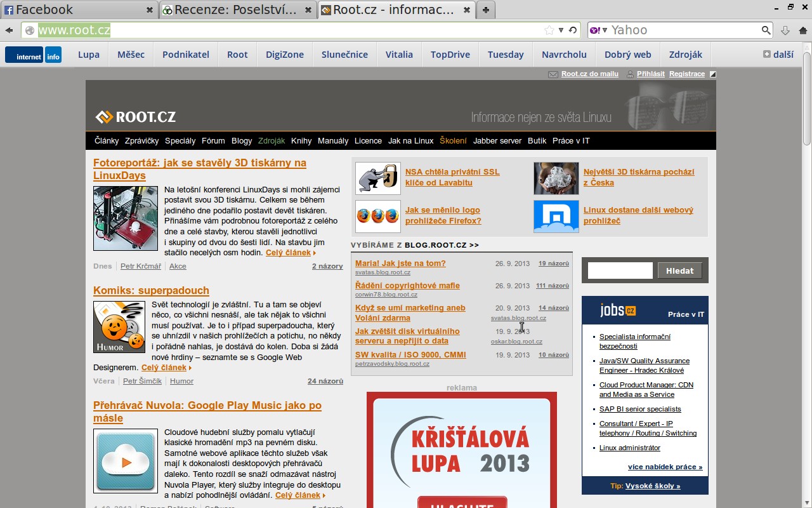The width and height of the screenshot is (812, 508).
Task: Open the Linux administrator job link
Action: (x=630, y=448)
